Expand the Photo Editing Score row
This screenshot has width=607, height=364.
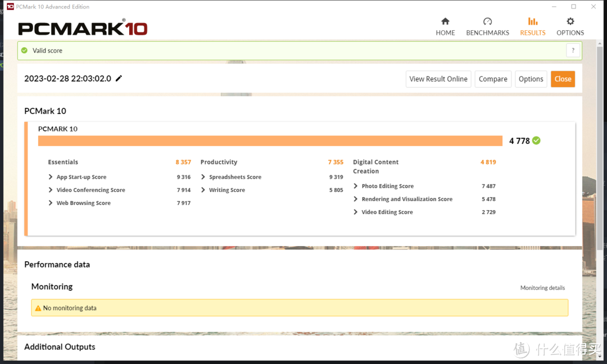[x=355, y=186]
